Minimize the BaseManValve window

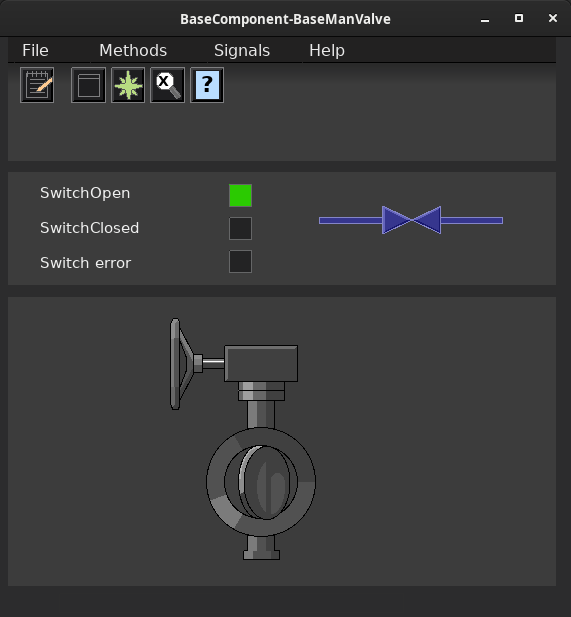click(485, 19)
